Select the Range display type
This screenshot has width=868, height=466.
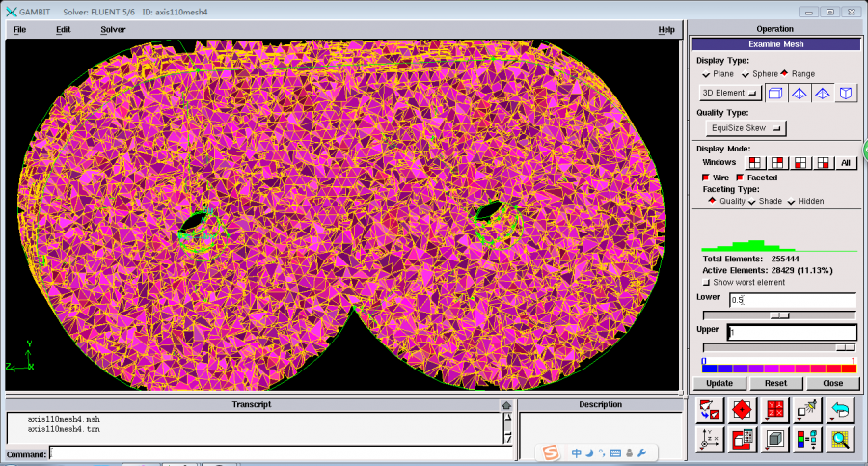[x=798, y=73]
